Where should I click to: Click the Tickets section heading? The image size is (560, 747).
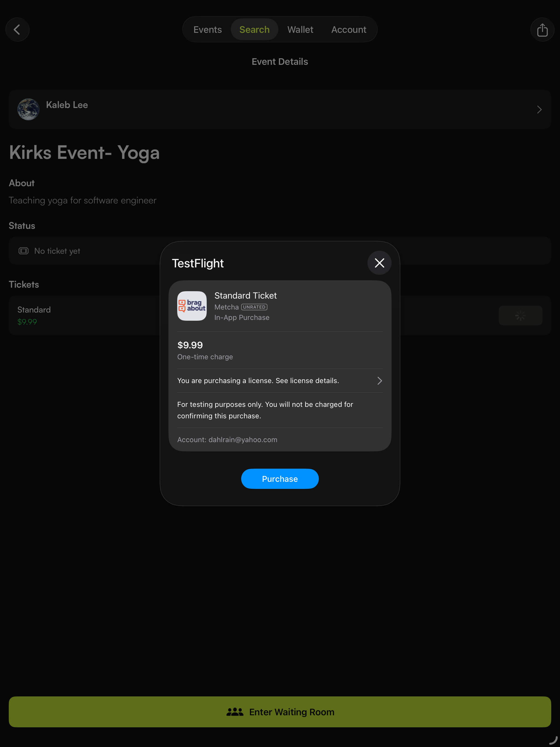pos(24,284)
